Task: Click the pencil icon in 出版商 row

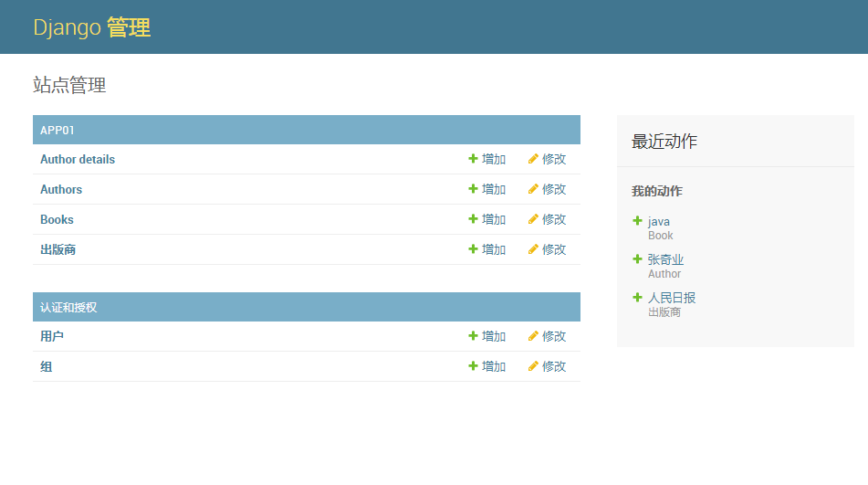Action: pyautogui.click(x=533, y=249)
